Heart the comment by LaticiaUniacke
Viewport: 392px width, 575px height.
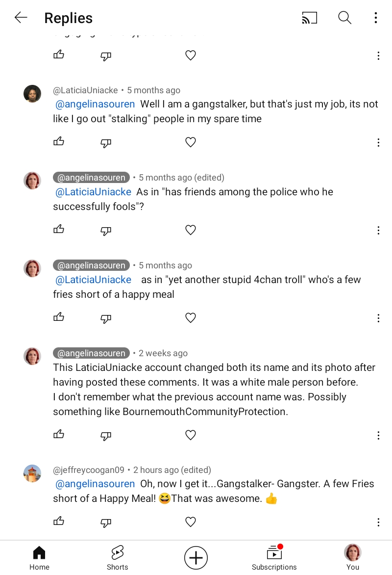pos(191,142)
